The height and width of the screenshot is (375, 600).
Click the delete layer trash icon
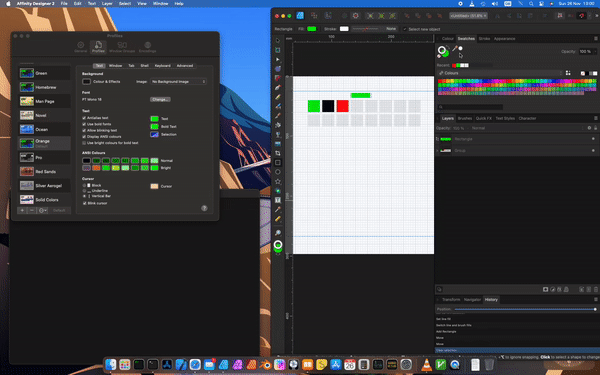596,289
